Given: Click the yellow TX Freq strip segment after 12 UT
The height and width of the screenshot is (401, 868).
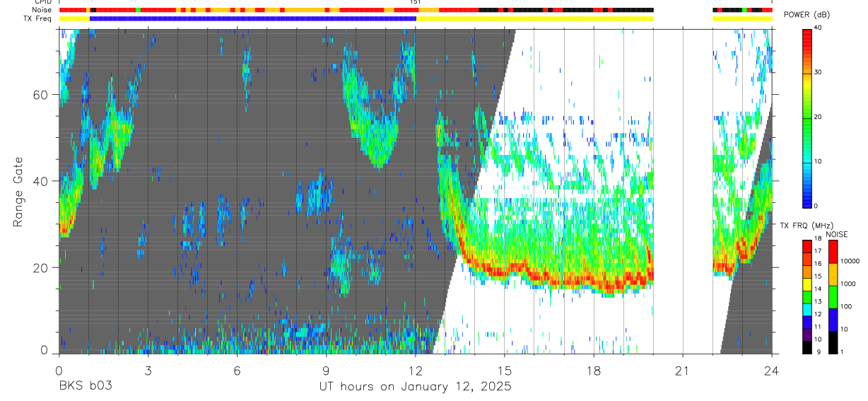Looking at the screenshot, I should pos(535,18).
